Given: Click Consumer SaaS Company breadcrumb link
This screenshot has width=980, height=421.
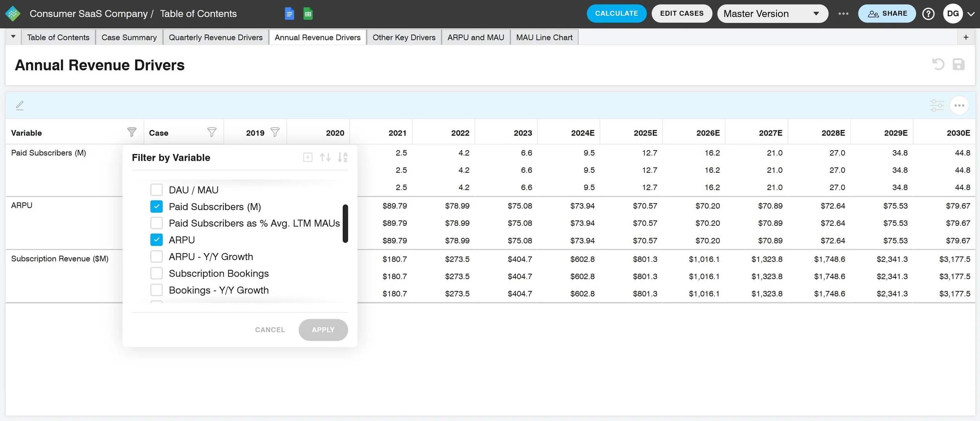Looking at the screenshot, I should click(x=89, y=14).
